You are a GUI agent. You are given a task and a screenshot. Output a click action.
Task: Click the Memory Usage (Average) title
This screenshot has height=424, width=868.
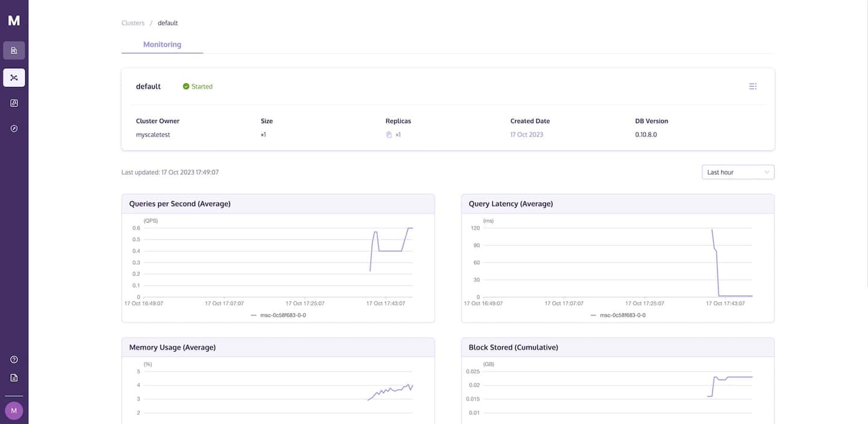(172, 347)
